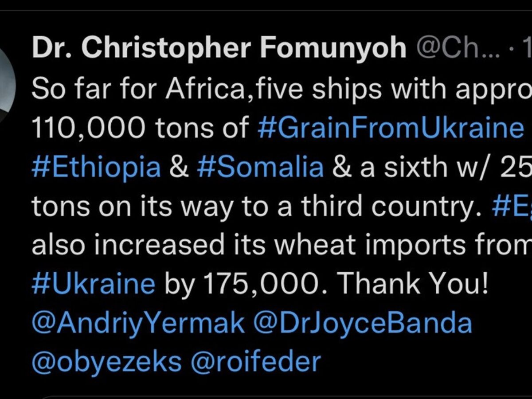Open the partially visible #Eg hashtag

coord(512,207)
